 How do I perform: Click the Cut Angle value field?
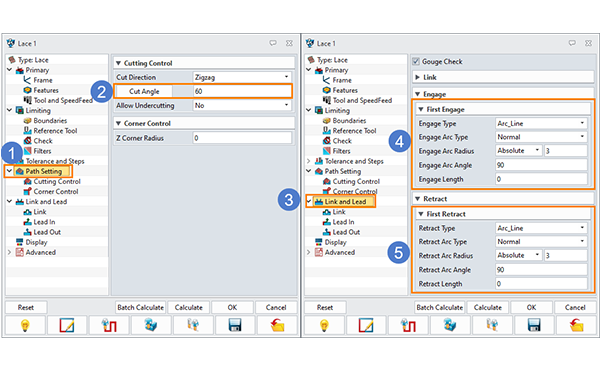point(242,91)
